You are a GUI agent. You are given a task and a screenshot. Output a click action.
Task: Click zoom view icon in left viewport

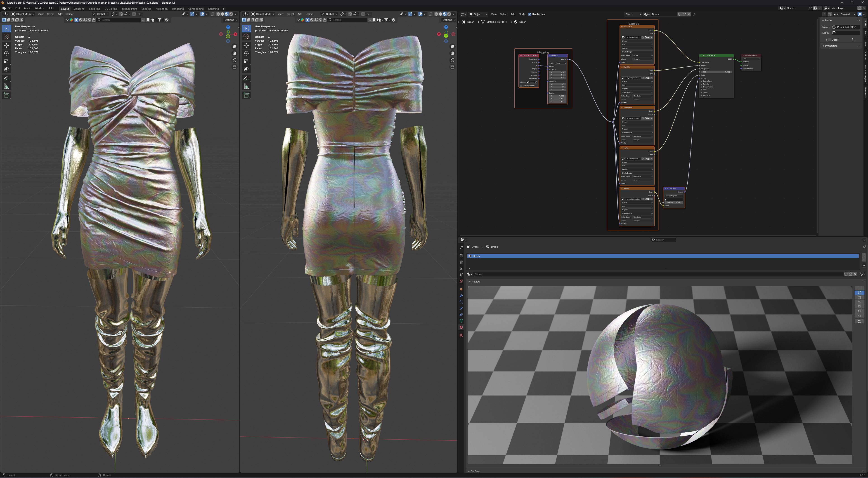(x=234, y=47)
